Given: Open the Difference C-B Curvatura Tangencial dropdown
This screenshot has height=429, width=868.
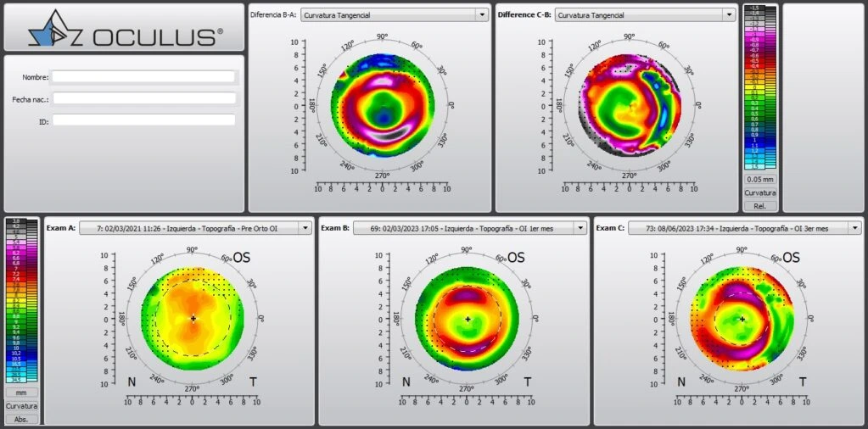Looking at the screenshot, I should (728, 15).
